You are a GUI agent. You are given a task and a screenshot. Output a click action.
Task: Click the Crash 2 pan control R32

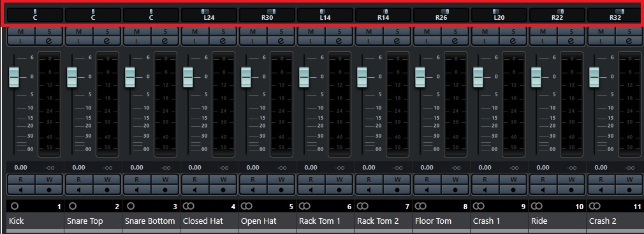click(615, 15)
